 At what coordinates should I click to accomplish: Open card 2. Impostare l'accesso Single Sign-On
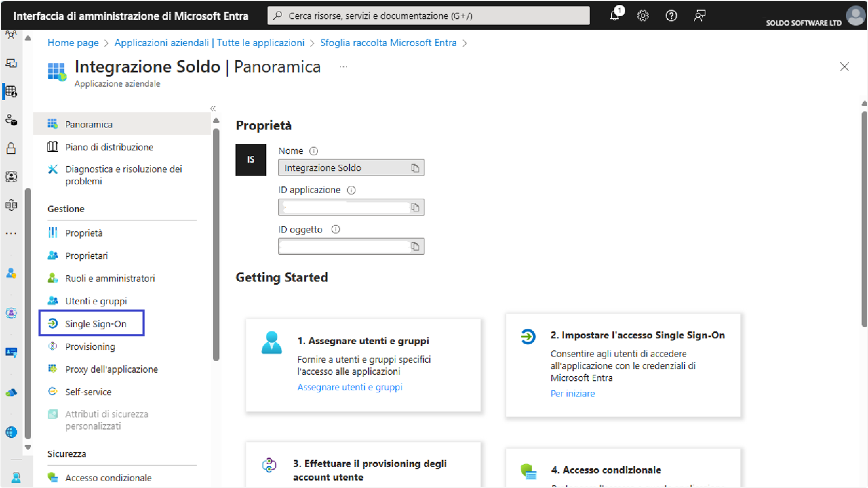(623, 365)
